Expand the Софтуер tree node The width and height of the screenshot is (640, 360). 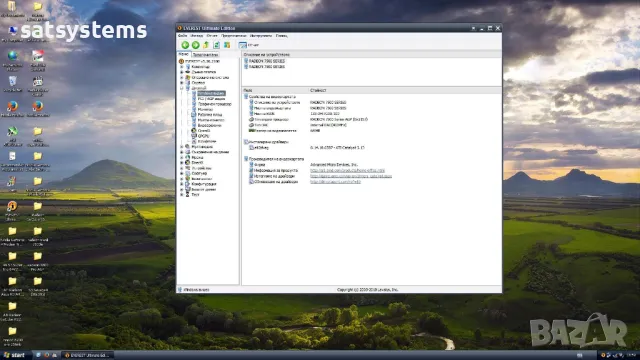(x=182, y=173)
